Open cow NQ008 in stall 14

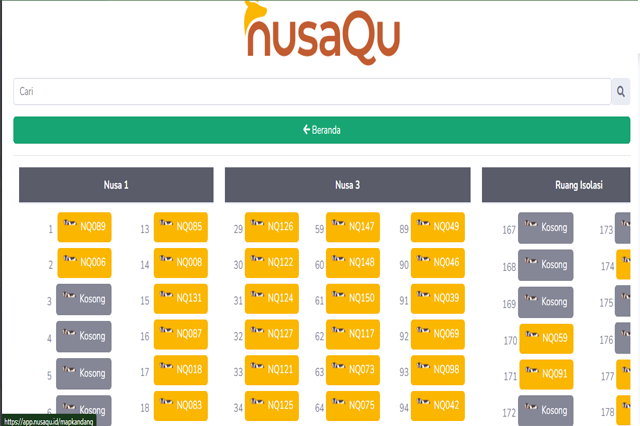(181, 263)
